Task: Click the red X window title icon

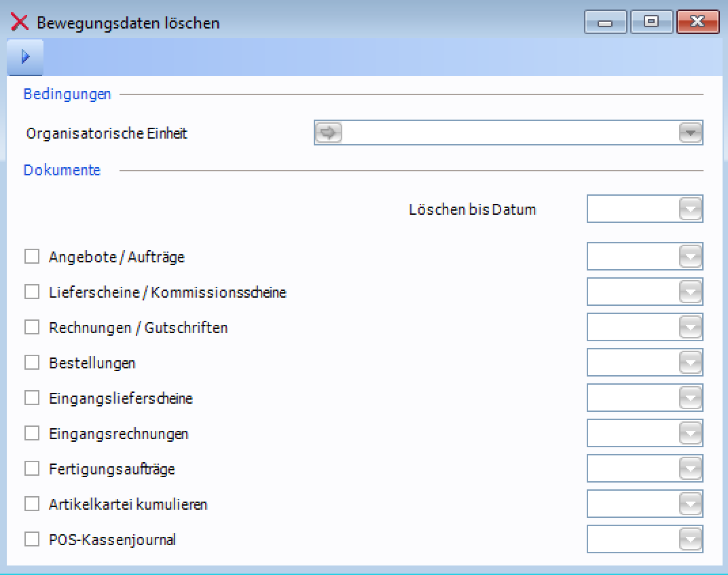Action: pos(19,22)
